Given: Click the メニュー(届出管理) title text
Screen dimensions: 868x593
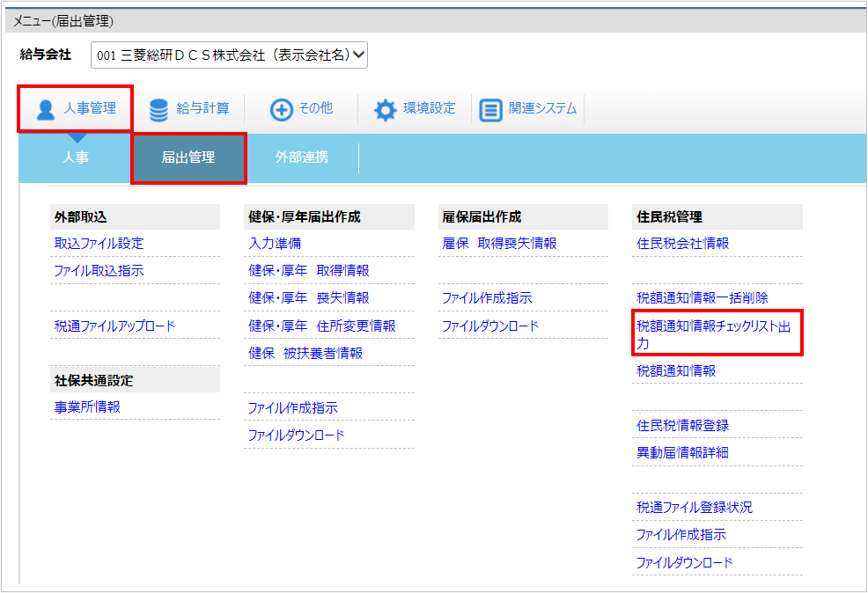Looking at the screenshot, I should pyautogui.click(x=63, y=21).
